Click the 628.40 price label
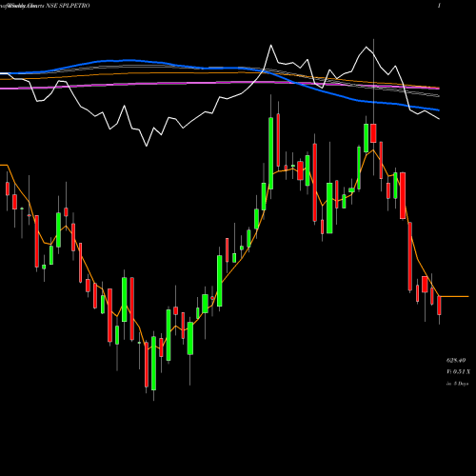 456,361
